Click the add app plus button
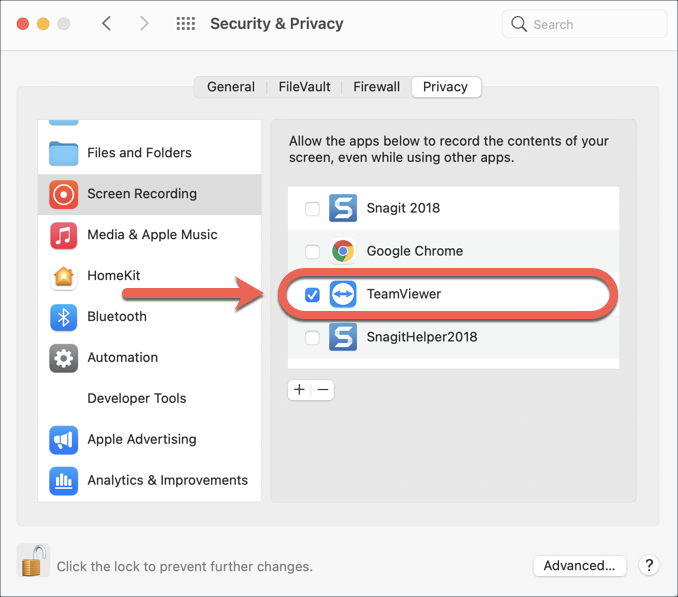The width and height of the screenshot is (678, 597). point(299,390)
